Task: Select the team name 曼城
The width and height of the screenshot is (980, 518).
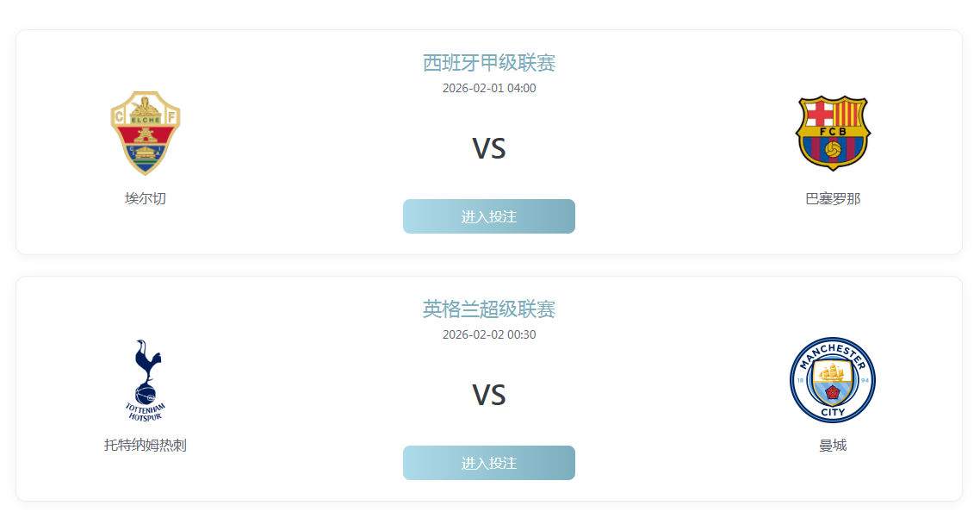Action: tap(832, 444)
